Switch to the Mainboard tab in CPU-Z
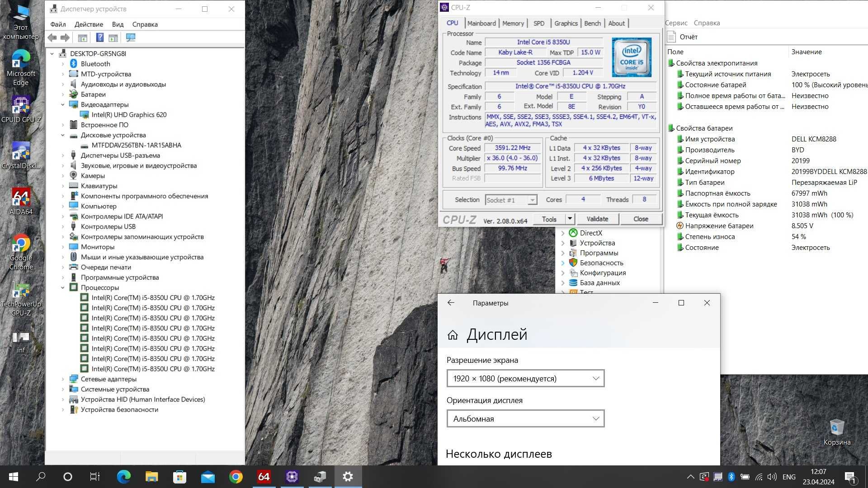The image size is (868, 488). pos(481,23)
